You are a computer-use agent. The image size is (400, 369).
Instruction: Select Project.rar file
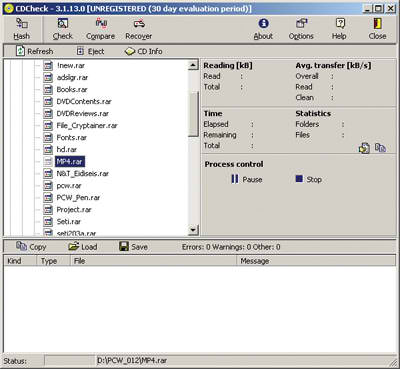point(74,210)
